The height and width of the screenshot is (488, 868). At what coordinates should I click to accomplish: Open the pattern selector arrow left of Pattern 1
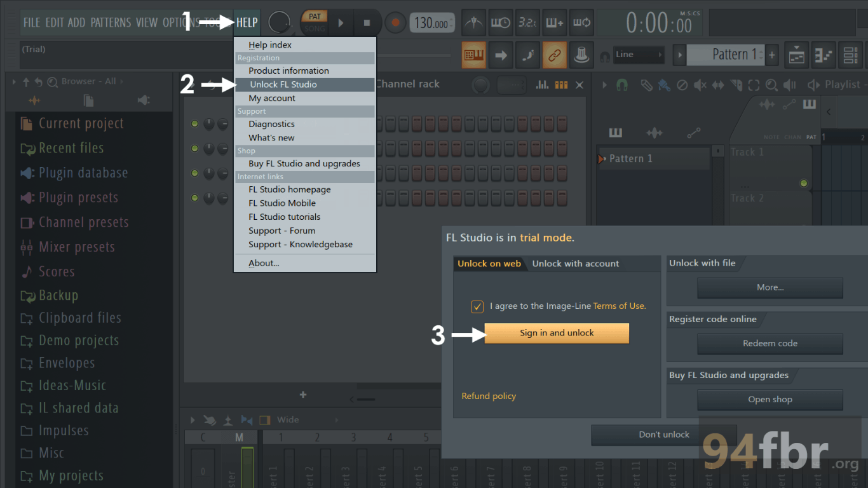679,55
